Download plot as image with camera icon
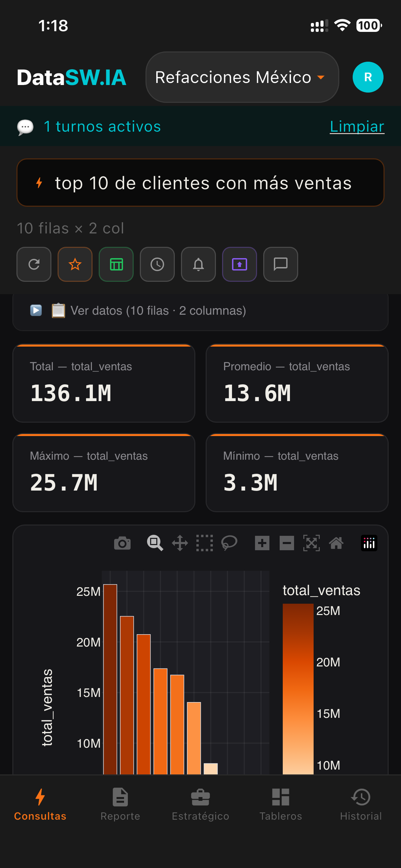The width and height of the screenshot is (401, 868). 122,543
